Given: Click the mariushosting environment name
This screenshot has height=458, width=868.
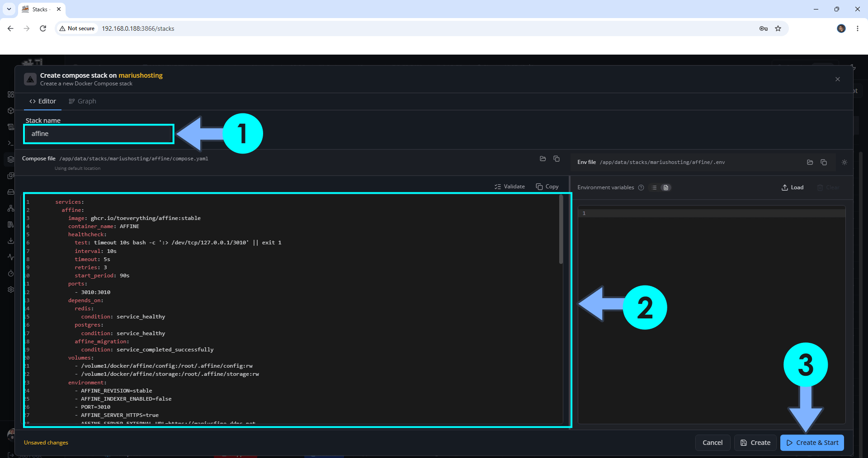Looking at the screenshot, I should click(141, 75).
